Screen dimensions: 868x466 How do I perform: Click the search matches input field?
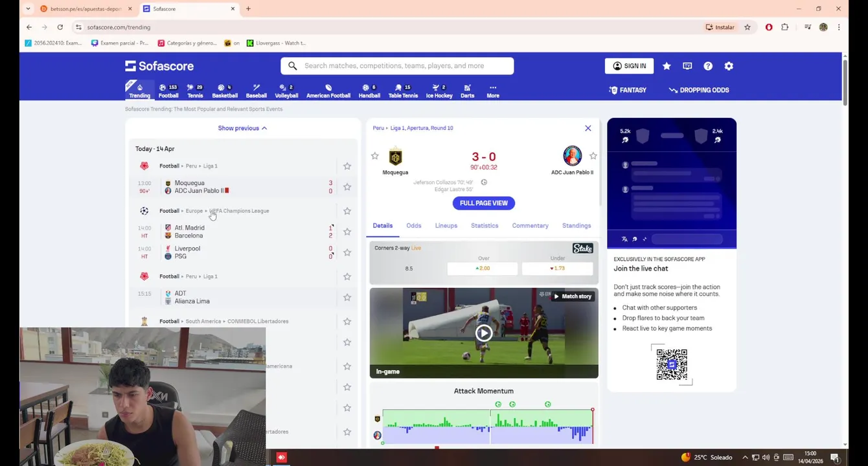pyautogui.click(x=397, y=66)
